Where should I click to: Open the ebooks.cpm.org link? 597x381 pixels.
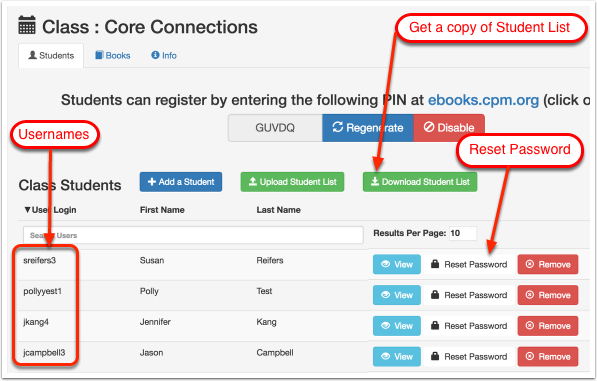pyautogui.click(x=484, y=100)
